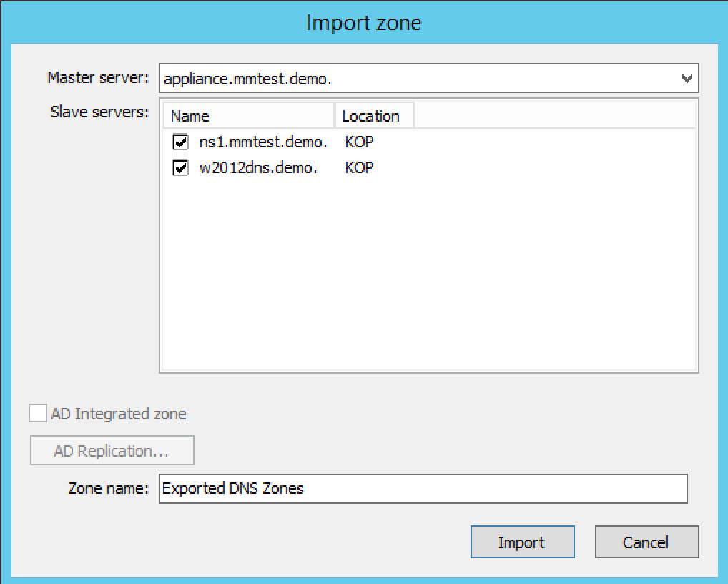Click the Zone name label
Viewport: 728px width, 584px height.
pyautogui.click(x=108, y=489)
